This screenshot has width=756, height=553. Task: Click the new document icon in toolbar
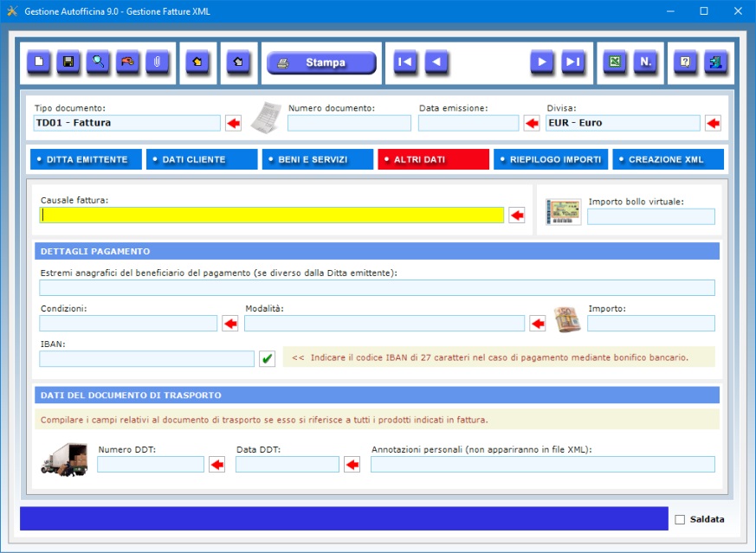click(39, 62)
